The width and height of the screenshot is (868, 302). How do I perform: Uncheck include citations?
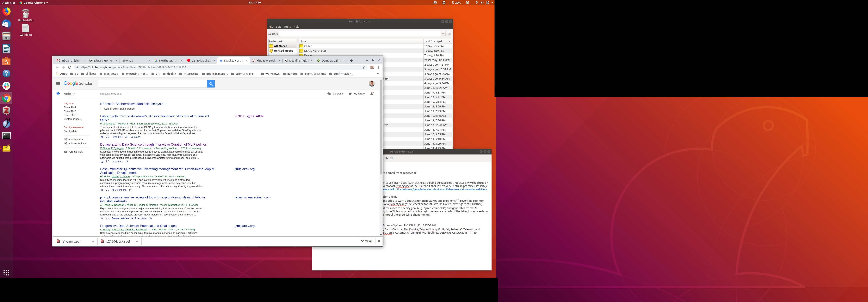point(66,143)
